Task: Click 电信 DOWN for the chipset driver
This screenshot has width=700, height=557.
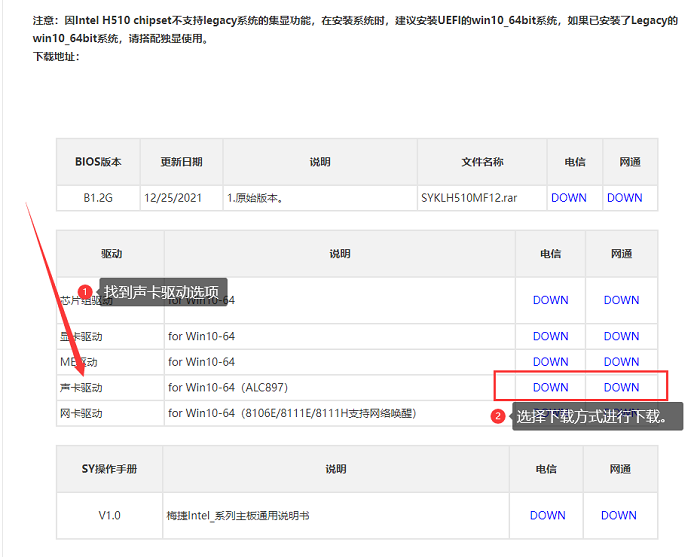Action: tap(550, 300)
